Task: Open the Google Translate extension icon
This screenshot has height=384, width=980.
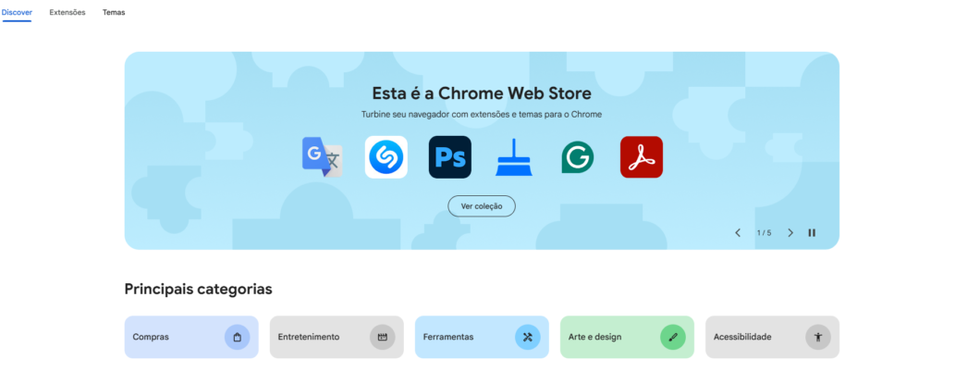Action: point(323,157)
